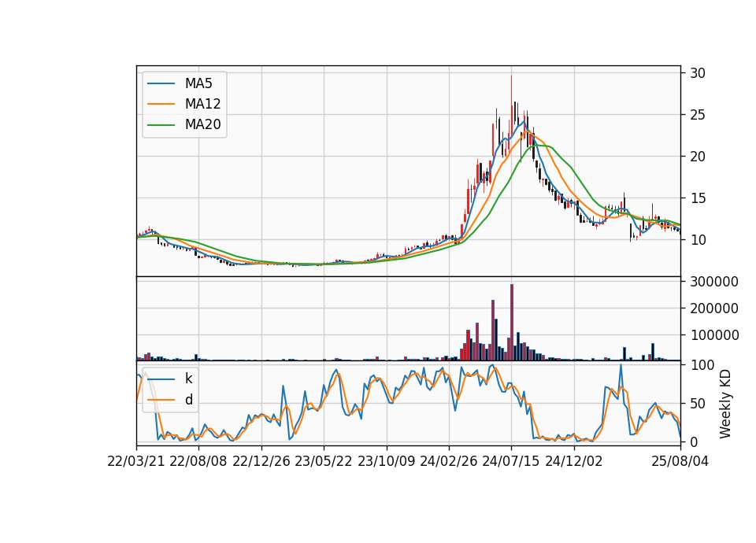The image size is (756, 543).
Task: Click the KD axis value 50
Action: click(x=698, y=403)
